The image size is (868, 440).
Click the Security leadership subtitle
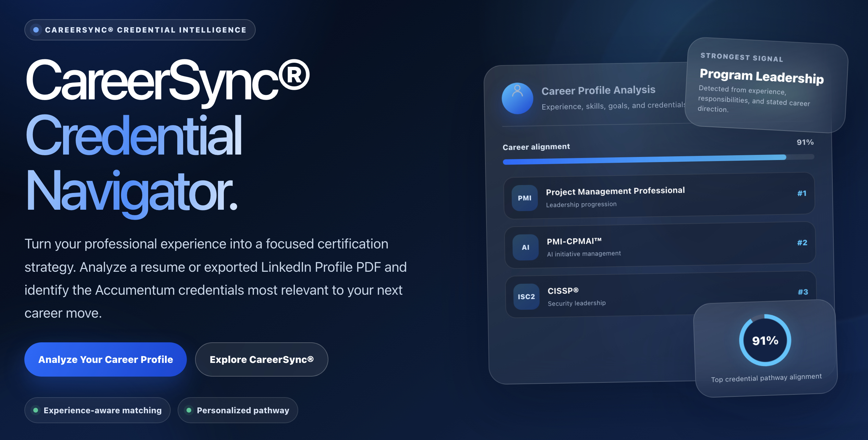point(577,303)
